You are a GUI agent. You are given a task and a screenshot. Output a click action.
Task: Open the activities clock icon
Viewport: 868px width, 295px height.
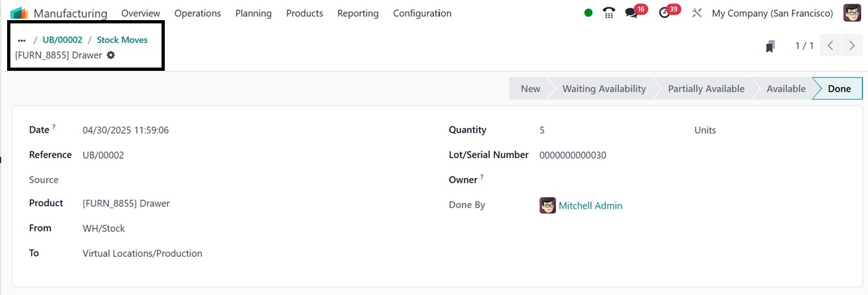tap(664, 13)
